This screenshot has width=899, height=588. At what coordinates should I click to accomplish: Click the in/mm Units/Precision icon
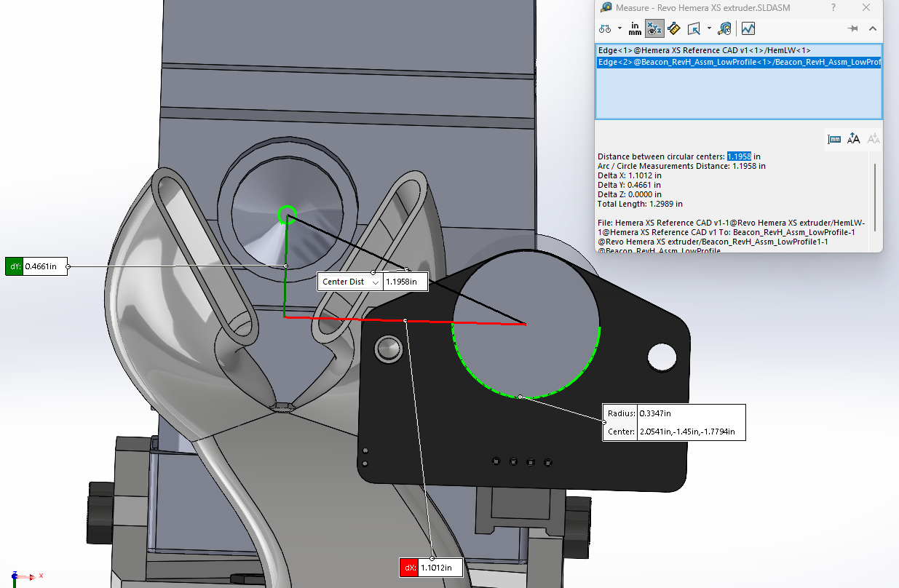[635, 28]
